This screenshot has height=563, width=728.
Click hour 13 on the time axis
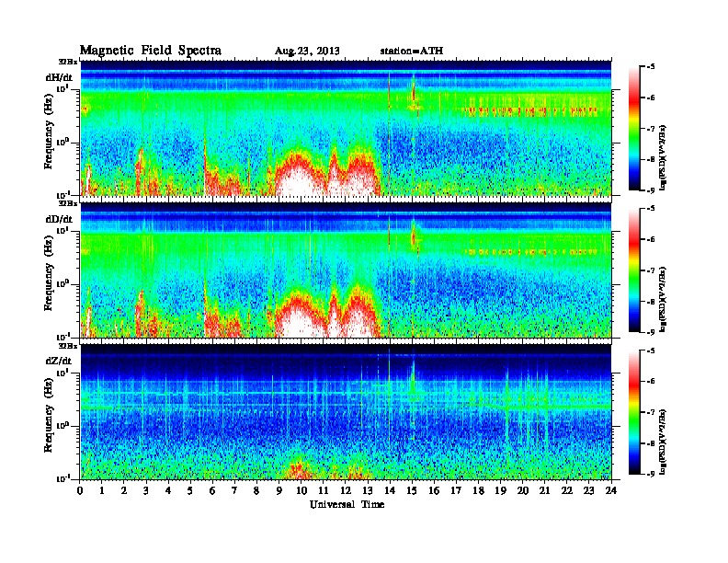point(368,490)
